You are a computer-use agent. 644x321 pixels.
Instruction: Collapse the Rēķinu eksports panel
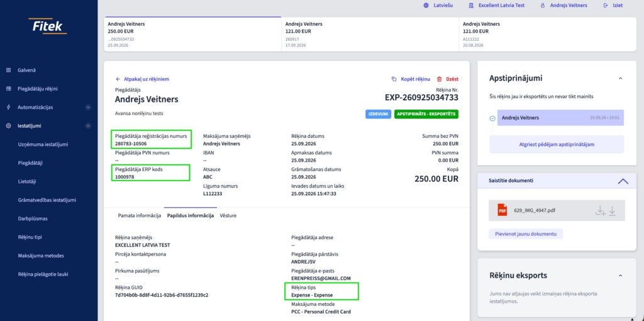(x=620, y=276)
